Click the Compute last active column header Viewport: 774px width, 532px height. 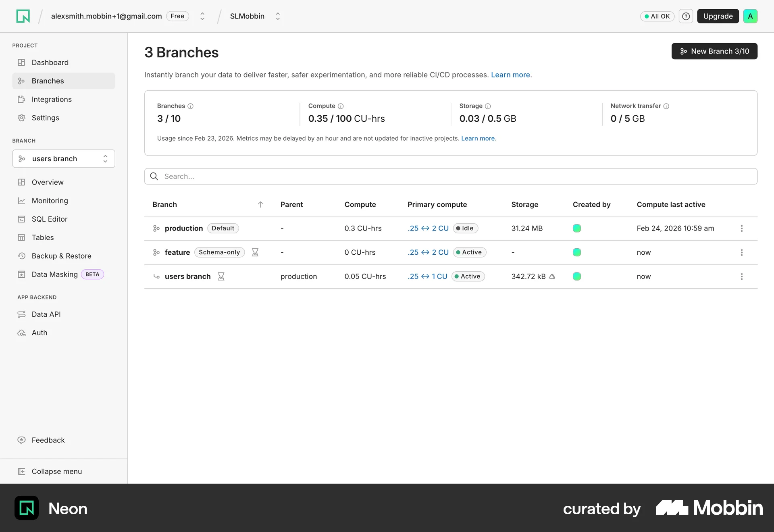671,204
